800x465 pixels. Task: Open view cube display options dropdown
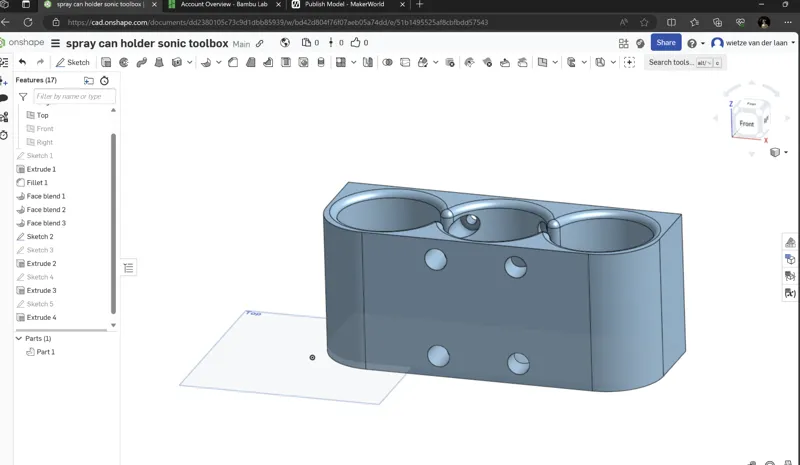786,152
